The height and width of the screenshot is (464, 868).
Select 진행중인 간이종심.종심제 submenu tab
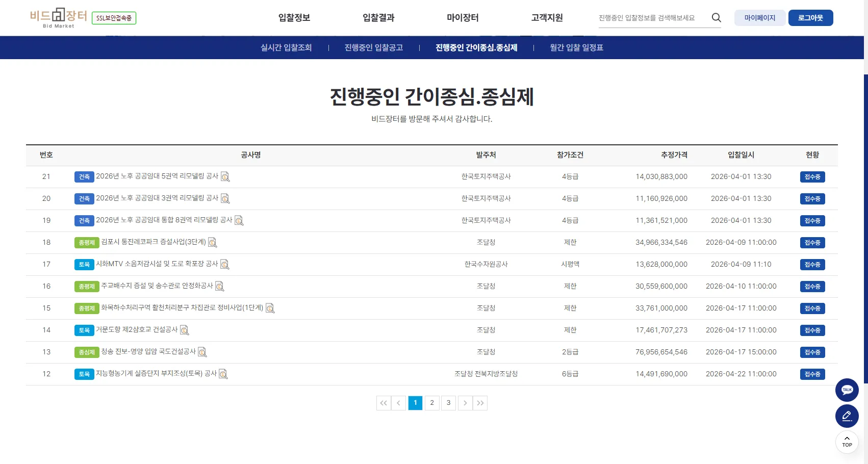click(476, 47)
